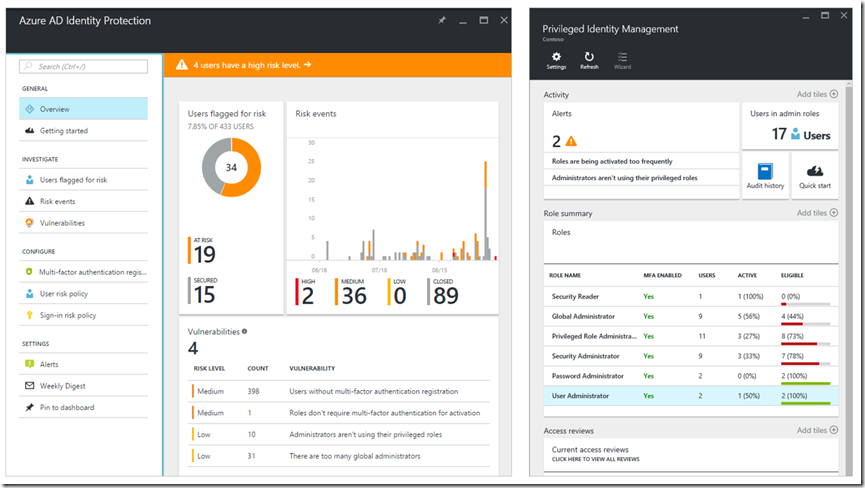Select Overview in the sidebar menu

pyautogui.click(x=83, y=109)
